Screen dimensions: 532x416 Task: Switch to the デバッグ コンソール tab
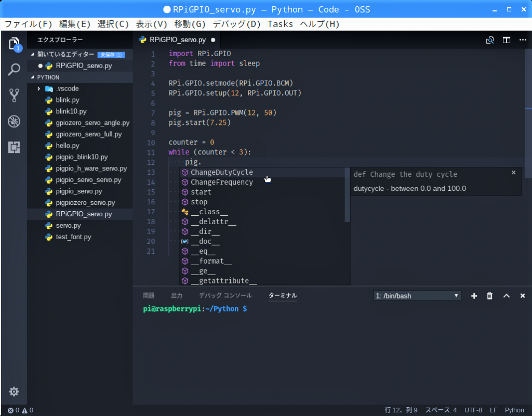pos(225,295)
